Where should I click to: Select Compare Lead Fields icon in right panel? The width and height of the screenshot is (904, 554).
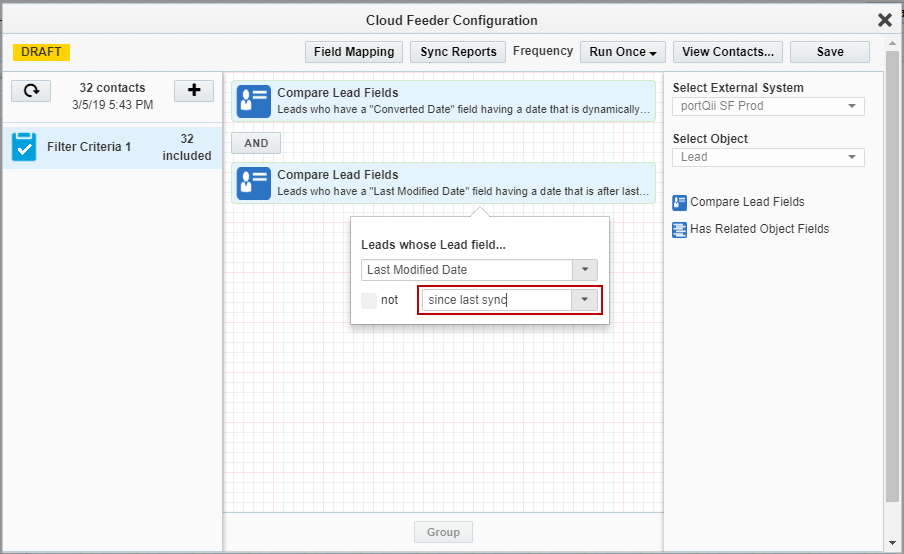[x=680, y=202]
